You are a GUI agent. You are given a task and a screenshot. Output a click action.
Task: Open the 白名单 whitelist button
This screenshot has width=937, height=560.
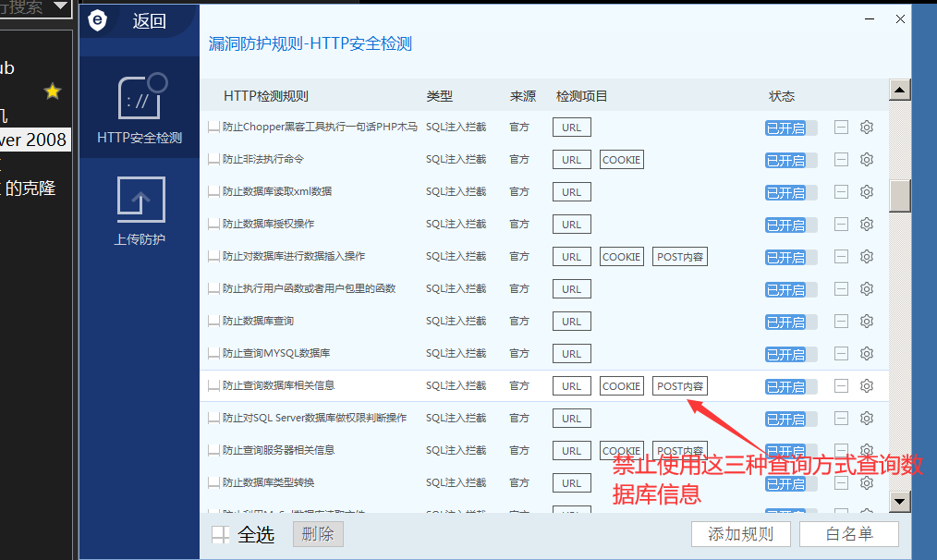(848, 534)
